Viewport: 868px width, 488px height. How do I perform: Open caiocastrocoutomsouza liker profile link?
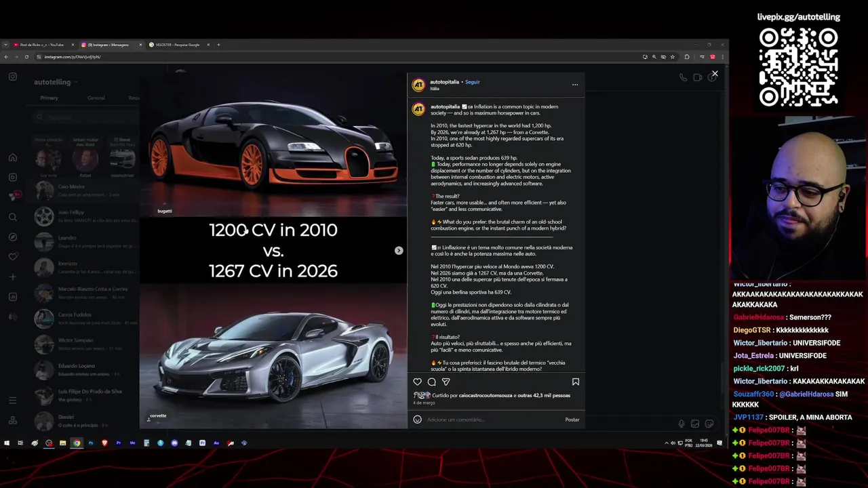click(x=486, y=395)
